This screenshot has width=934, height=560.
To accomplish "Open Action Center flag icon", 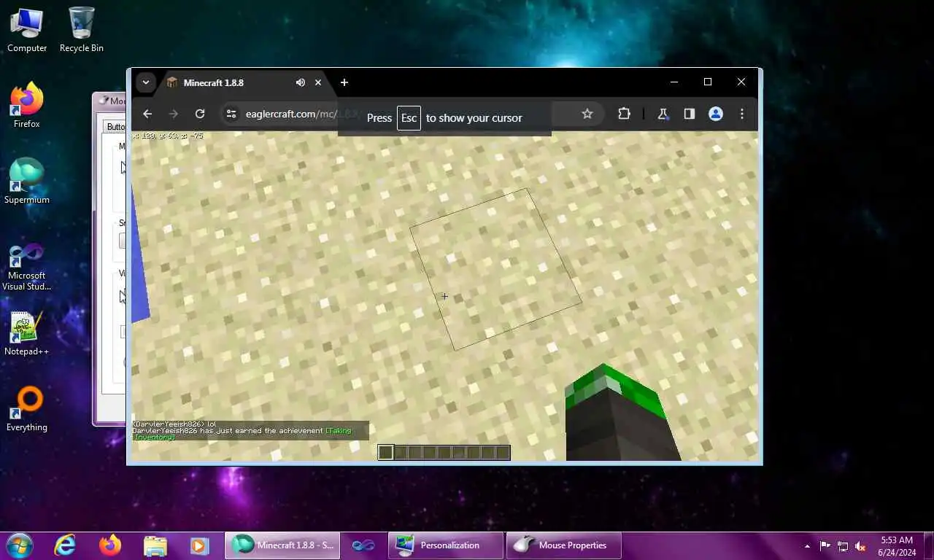I will tap(825, 546).
